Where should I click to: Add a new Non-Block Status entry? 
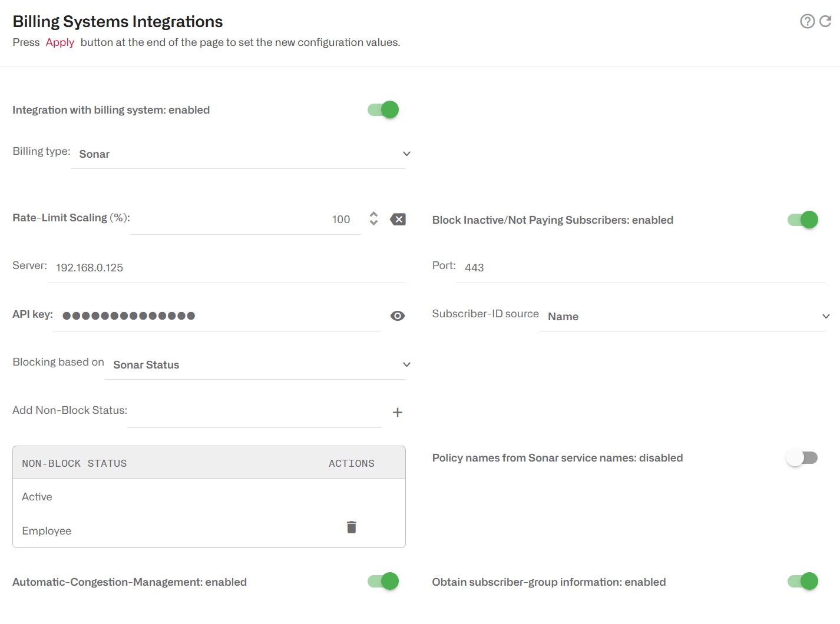click(398, 412)
